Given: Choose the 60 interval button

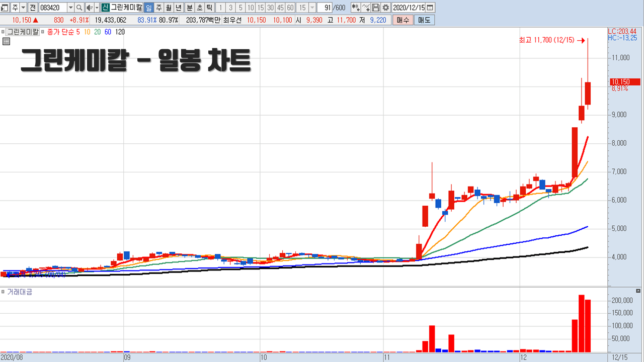Looking at the screenshot, I should pos(290,8).
